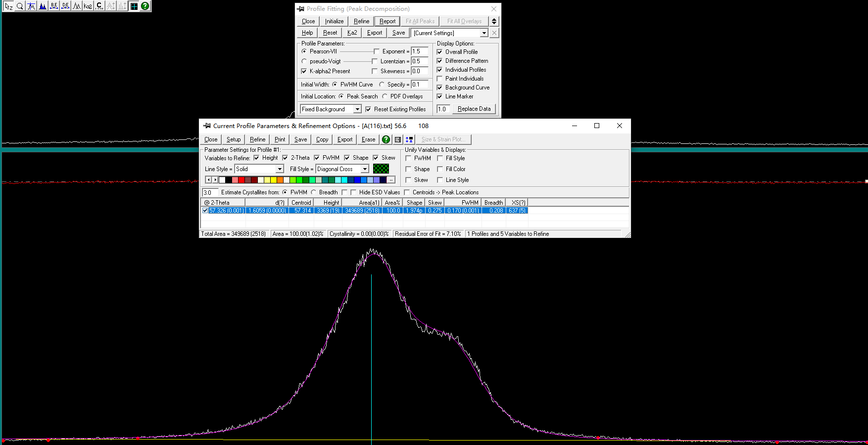Screen dimensions: 868x445
Task: Open the Current Settings dropdown
Action: [484, 33]
